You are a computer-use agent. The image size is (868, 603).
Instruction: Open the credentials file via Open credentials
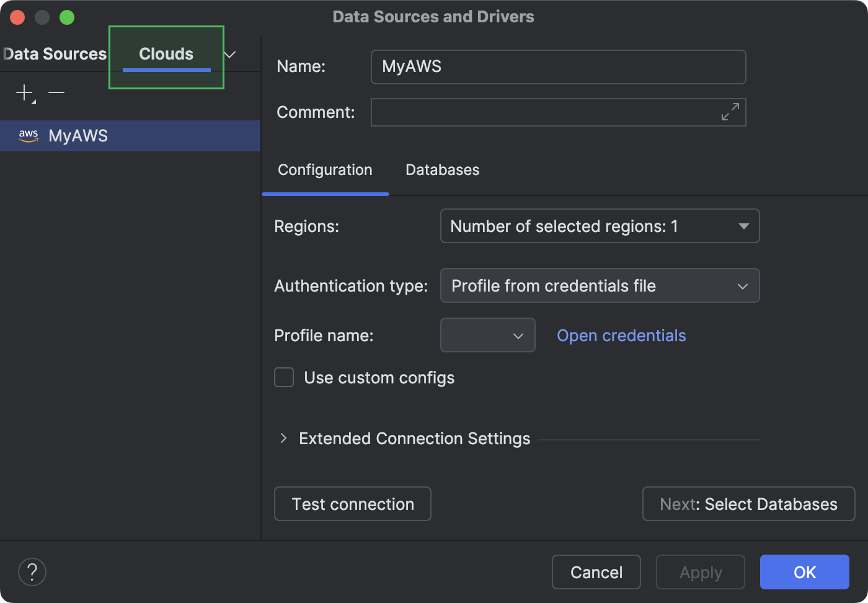coord(621,335)
